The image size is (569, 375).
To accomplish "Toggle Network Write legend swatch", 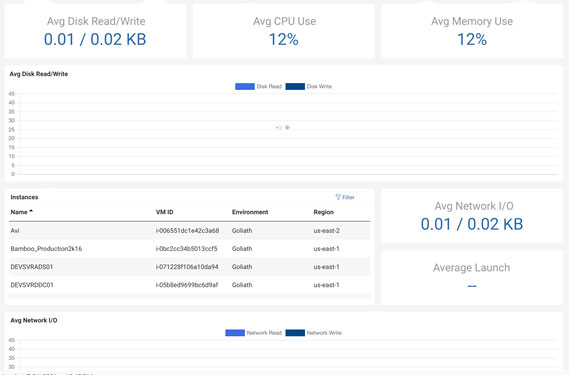I will click(295, 333).
